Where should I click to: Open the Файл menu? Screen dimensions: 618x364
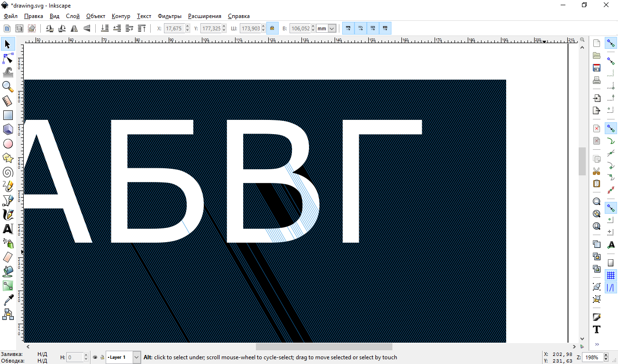(x=10, y=16)
